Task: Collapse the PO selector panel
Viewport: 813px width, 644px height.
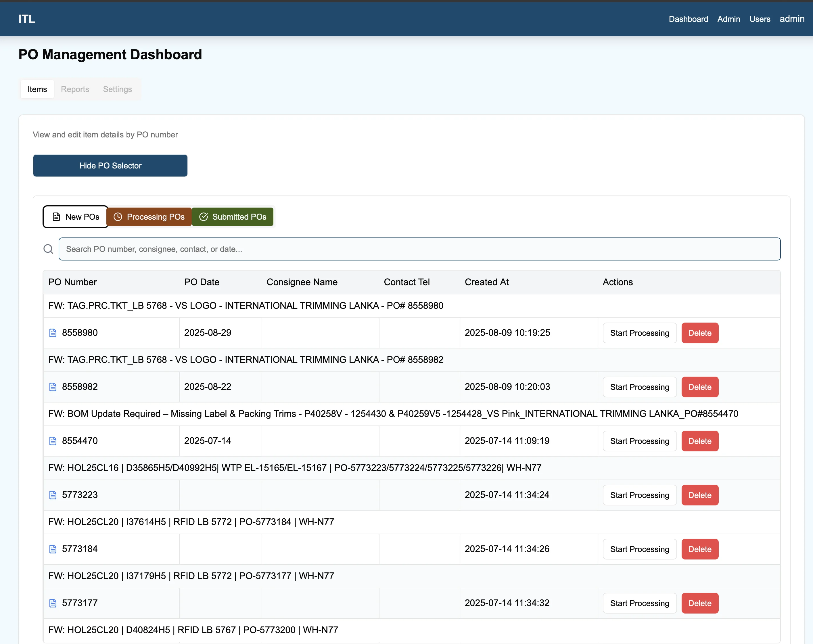Action: [110, 166]
